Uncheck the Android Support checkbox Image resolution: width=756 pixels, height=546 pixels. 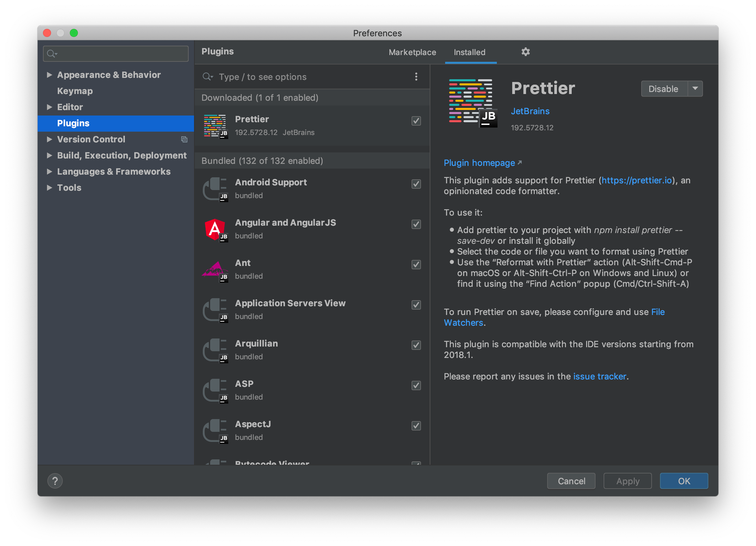(416, 184)
